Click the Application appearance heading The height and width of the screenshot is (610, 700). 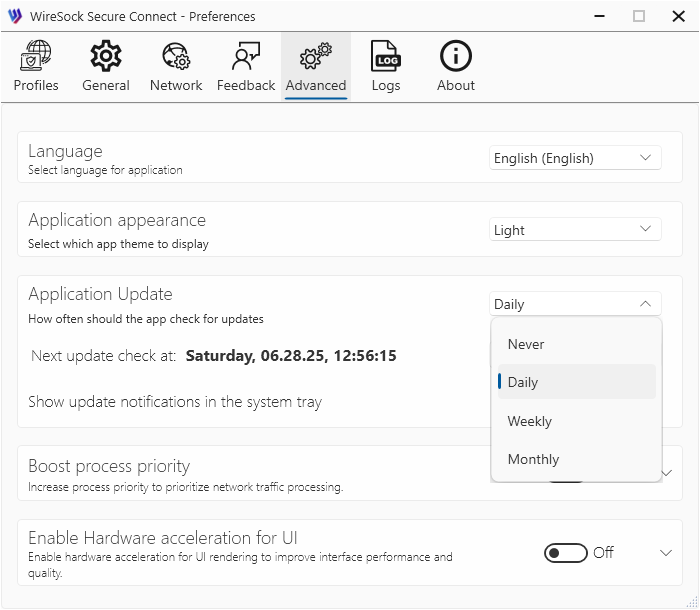pos(117,221)
